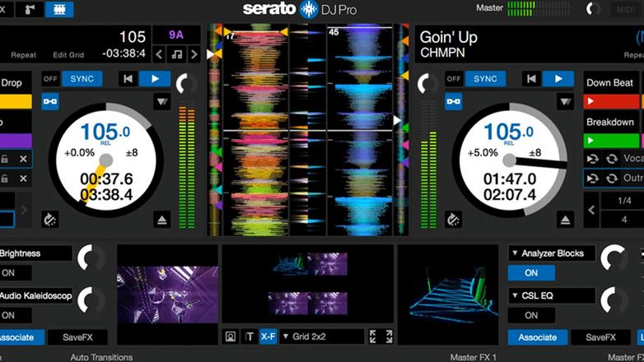Play the Goin' Up right deck
Screen dimensions: 644x362
click(558, 79)
